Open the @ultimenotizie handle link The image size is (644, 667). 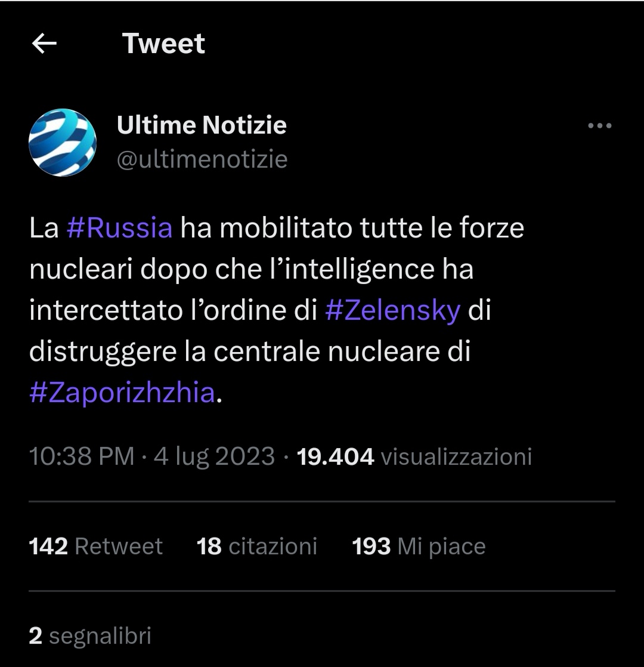tap(202, 159)
